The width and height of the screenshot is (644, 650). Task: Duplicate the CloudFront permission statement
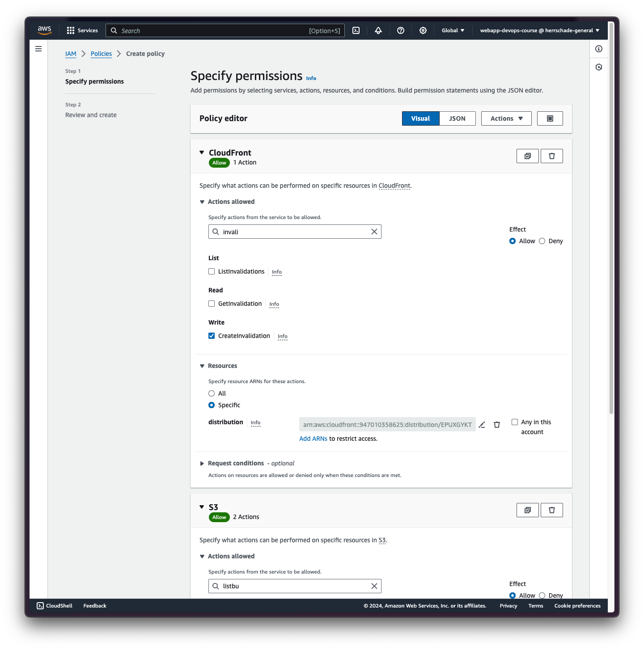click(x=528, y=156)
